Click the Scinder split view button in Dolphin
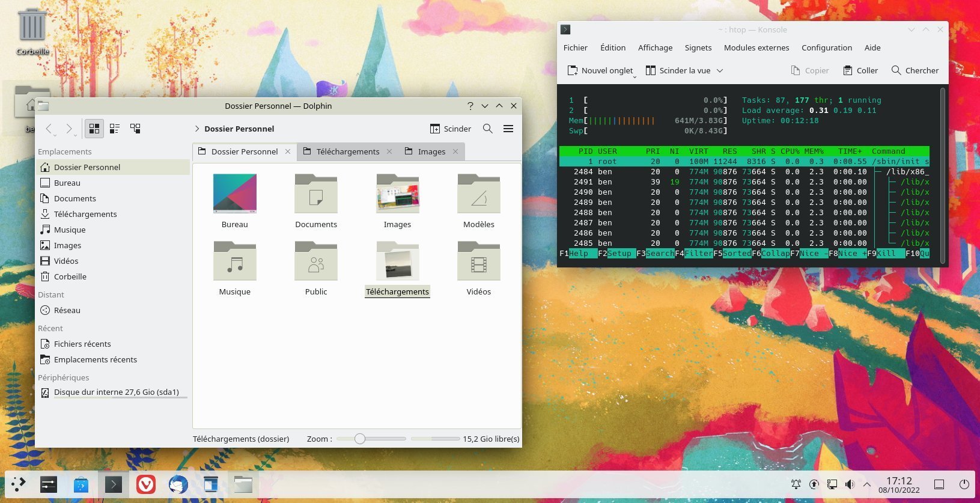 click(x=451, y=129)
